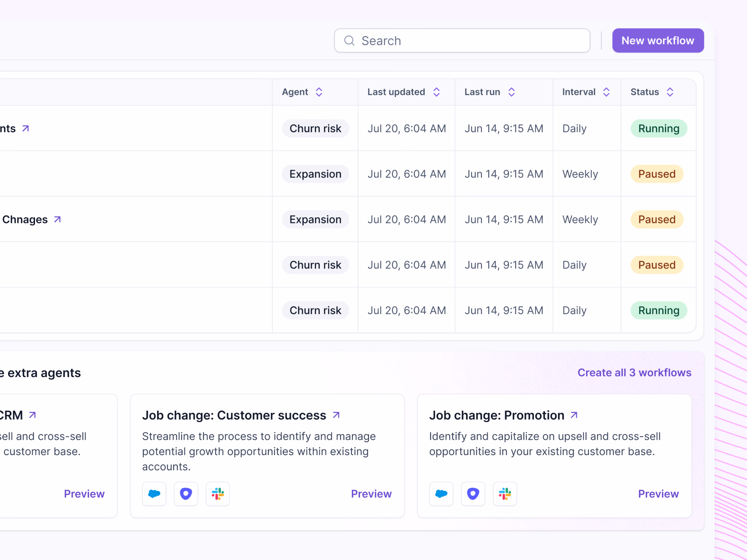
Task: Focus the Search input field
Action: tap(462, 40)
